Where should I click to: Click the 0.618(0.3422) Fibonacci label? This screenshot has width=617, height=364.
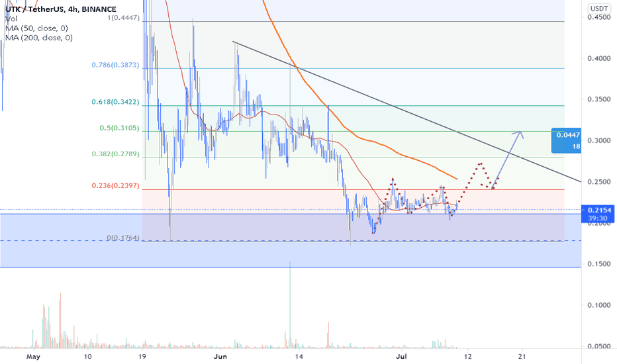click(115, 102)
